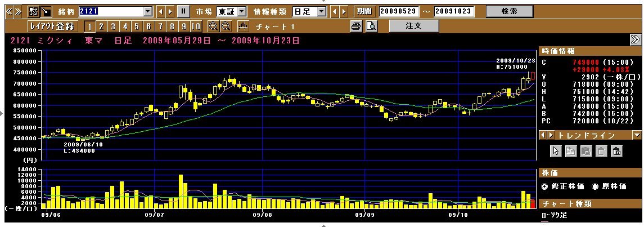Switch to layout tab 2
Viewport: 644px width, 227px height.
pyautogui.click(x=101, y=26)
